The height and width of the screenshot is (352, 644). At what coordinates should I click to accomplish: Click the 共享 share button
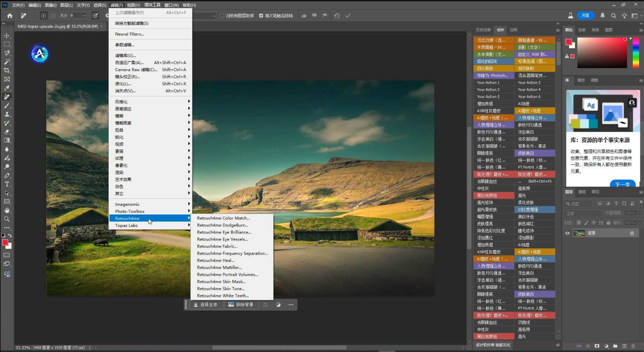coord(585,15)
